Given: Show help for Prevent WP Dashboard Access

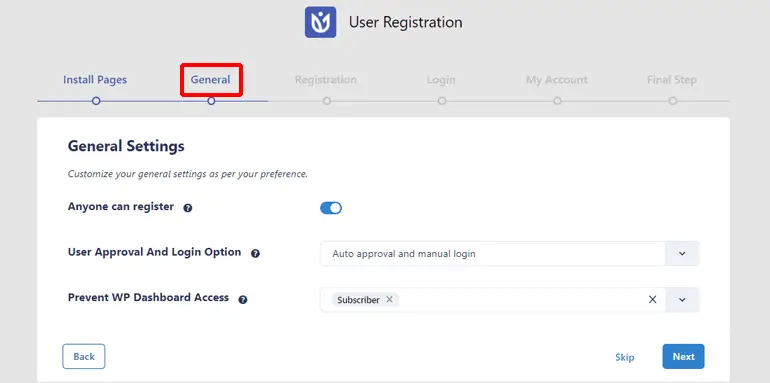Looking at the screenshot, I should [x=243, y=300].
